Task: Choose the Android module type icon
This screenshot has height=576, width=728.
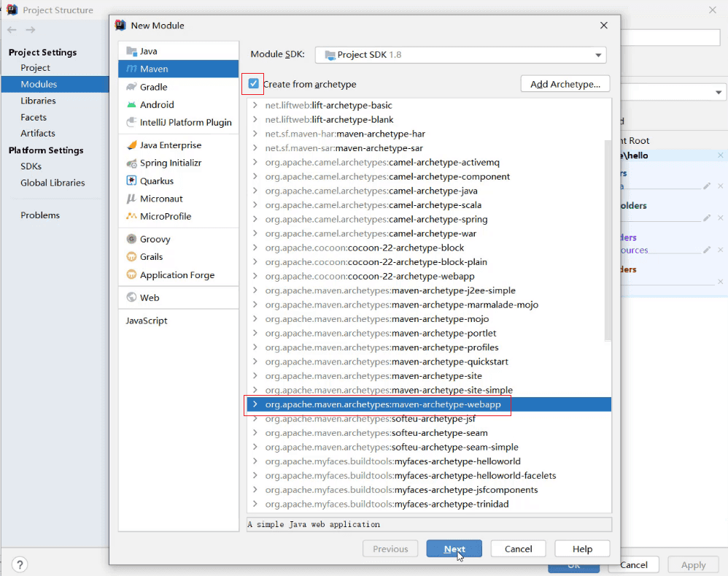Action: tap(132, 105)
